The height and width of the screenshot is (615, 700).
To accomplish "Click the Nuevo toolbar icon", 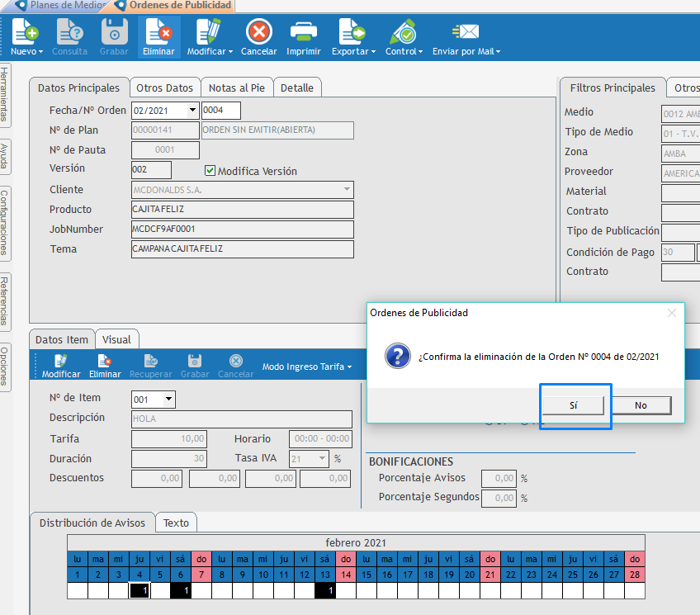I will point(26,33).
